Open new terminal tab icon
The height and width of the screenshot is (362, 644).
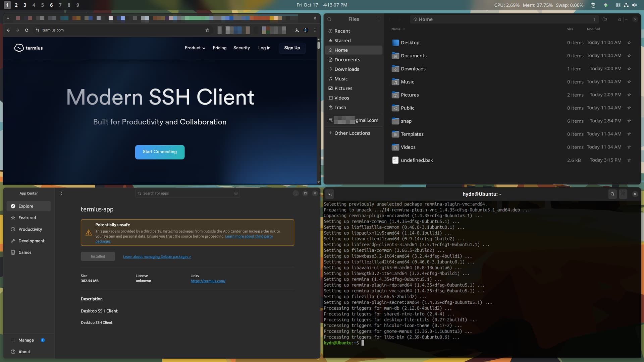point(330,194)
